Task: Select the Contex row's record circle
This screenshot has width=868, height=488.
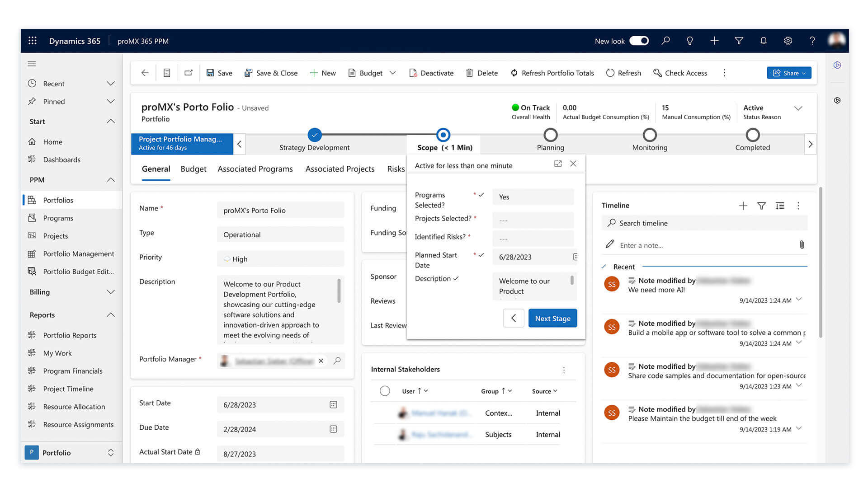Action: pyautogui.click(x=385, y=413)
